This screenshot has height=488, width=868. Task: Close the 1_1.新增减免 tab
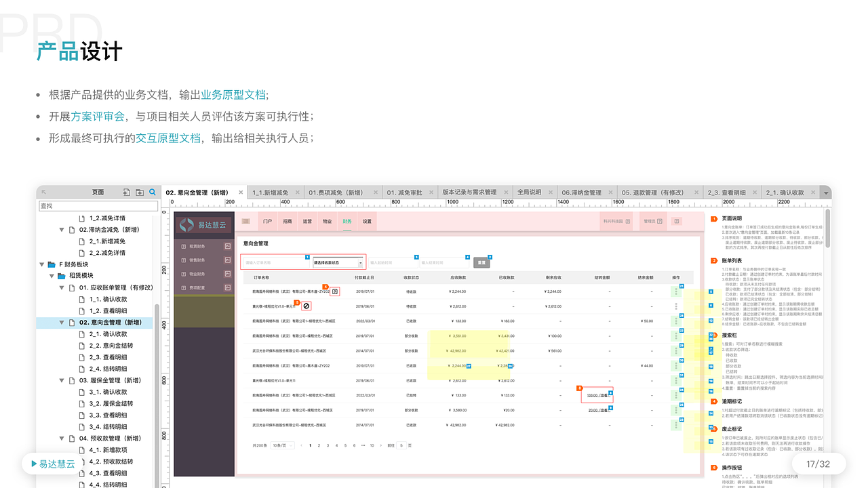click(x=298, y=192)
